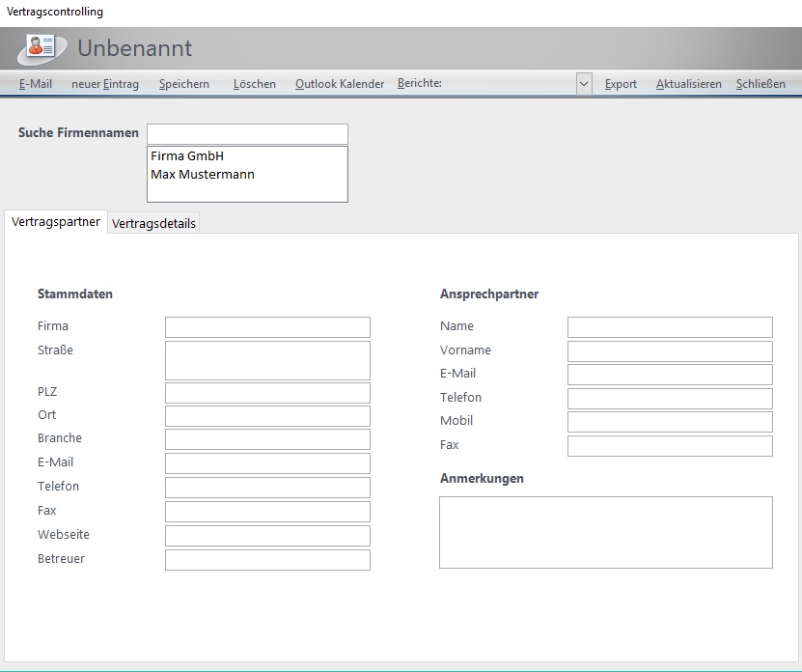This screenshot has height=672, width=802.
Task: Open Outlook Kalender from the toolbar
Action: 340,84
